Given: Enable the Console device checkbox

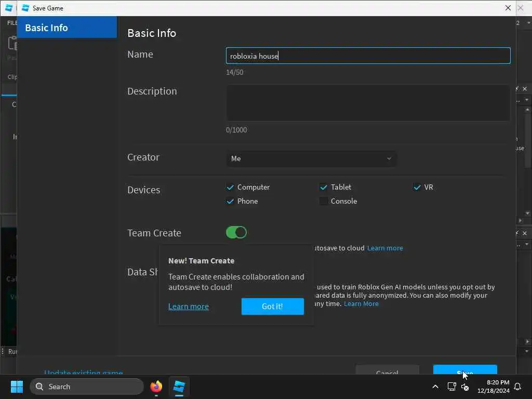Looking at the screenshot, I should click(x=323, y=201).
